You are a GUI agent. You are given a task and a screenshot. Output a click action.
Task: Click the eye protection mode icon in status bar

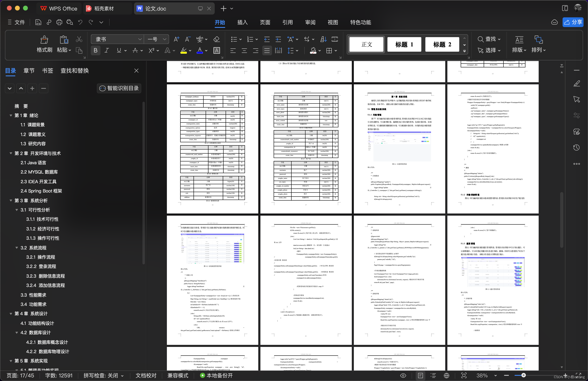coord(403,376)
